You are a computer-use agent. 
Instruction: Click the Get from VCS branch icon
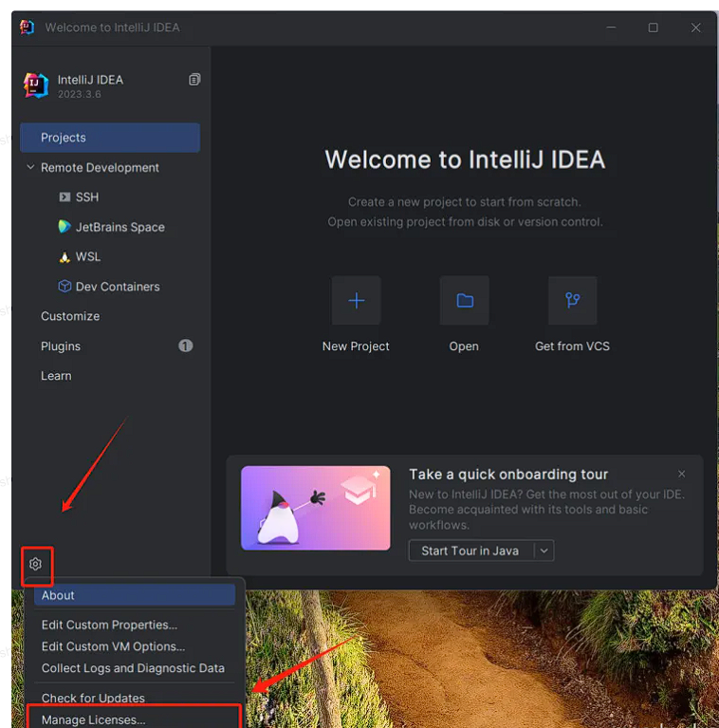point(572,300)
